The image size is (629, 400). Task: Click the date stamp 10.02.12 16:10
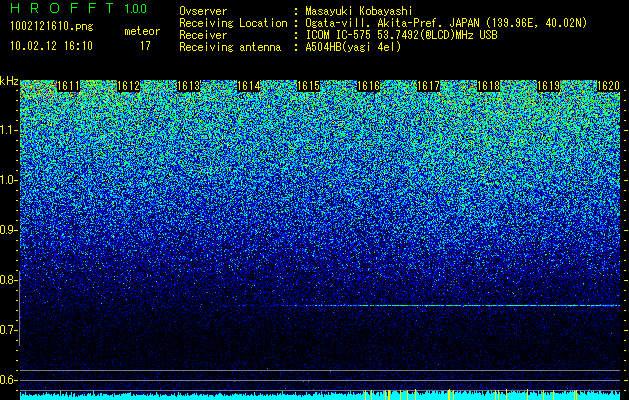pos(51,46)
